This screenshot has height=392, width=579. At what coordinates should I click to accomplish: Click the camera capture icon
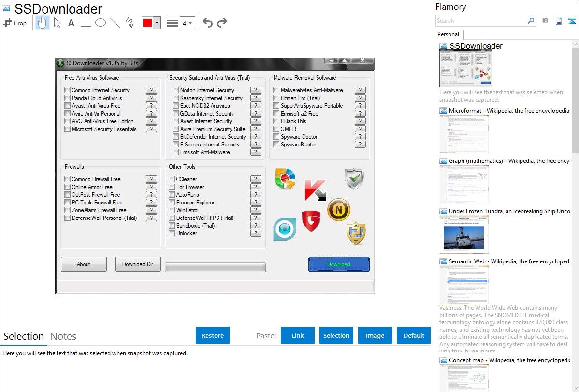tap(545, 21)
